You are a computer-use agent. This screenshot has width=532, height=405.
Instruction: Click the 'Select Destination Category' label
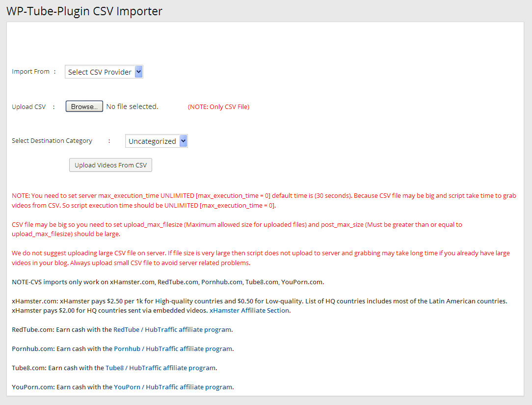pyautogui.click(x=52, y=140)
